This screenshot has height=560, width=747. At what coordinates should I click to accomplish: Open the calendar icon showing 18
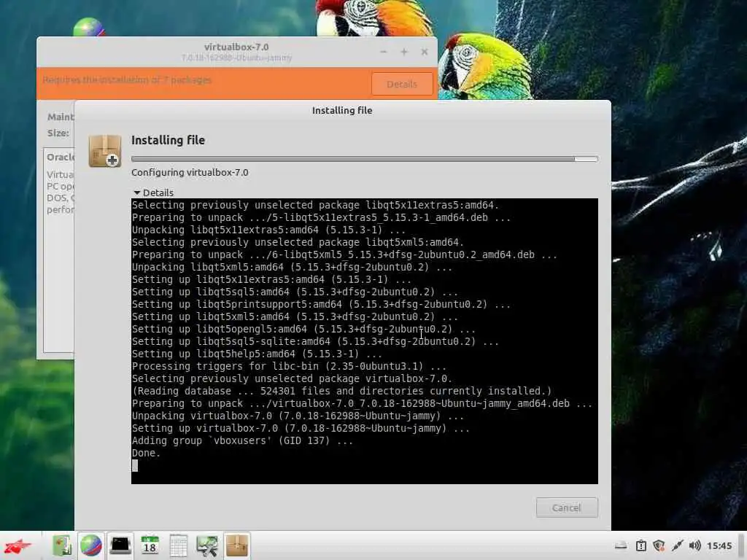pos(150,545)
